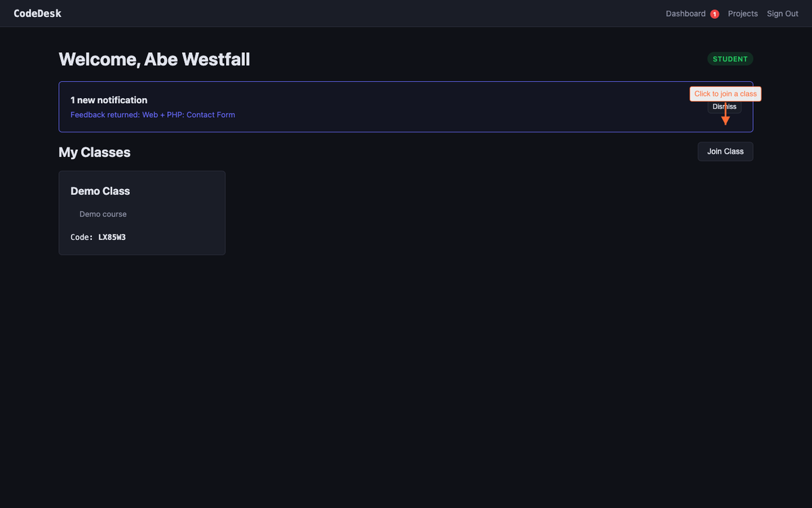The image size is (812, 508).
Task: Click the green STUDENT role badge
Action: pos(730,59)
